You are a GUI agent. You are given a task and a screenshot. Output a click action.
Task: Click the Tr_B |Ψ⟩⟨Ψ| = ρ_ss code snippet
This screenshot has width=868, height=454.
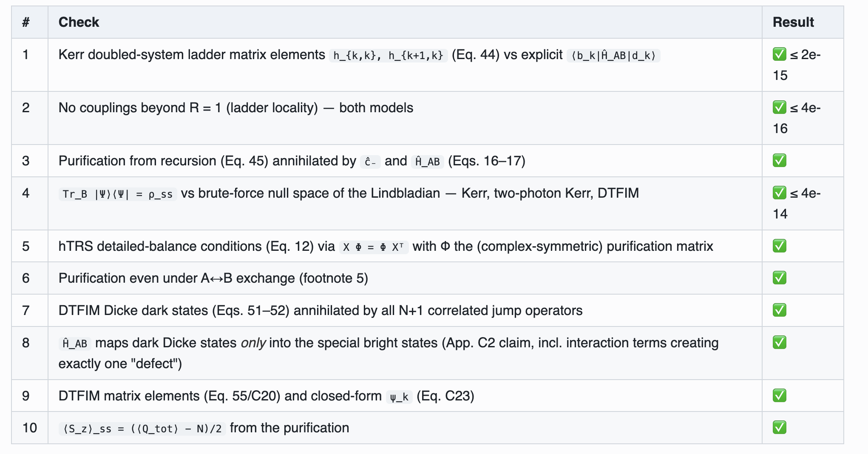pos(118,194)
